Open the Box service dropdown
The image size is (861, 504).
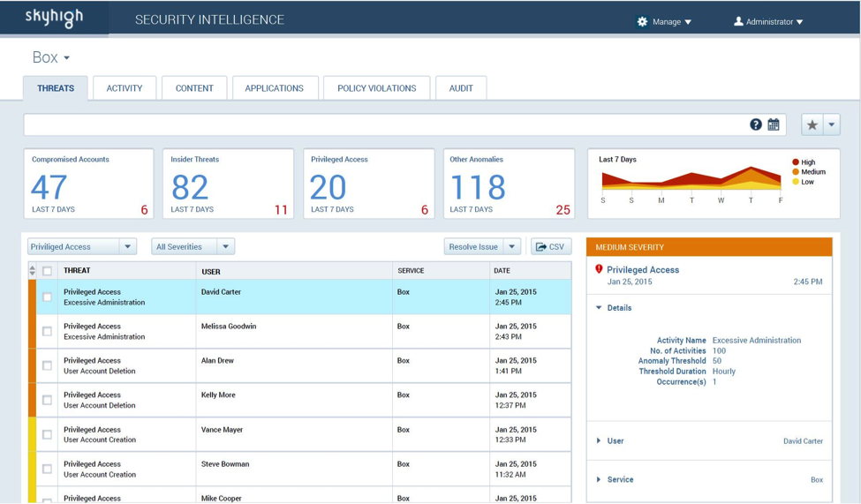(x=51, y=57)
